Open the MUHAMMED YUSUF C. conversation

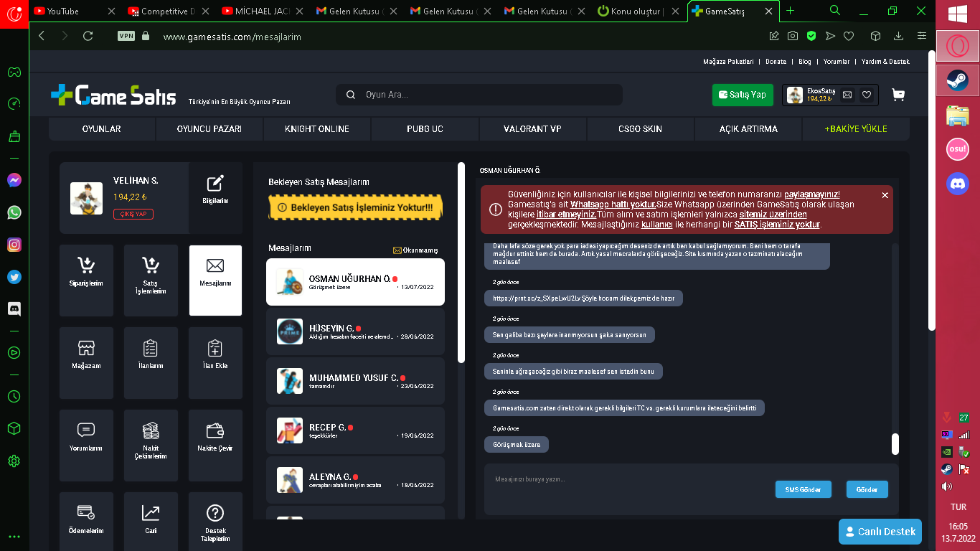click(355, 381)
